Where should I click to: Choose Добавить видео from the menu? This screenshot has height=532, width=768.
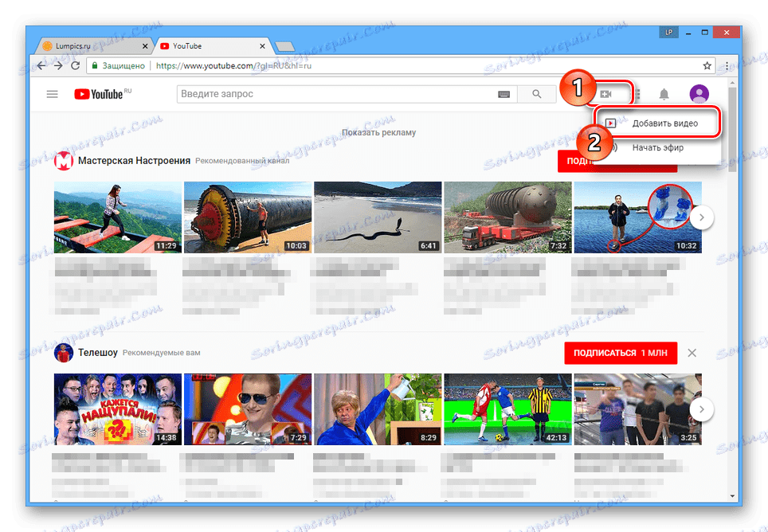[x=658, y=123]
